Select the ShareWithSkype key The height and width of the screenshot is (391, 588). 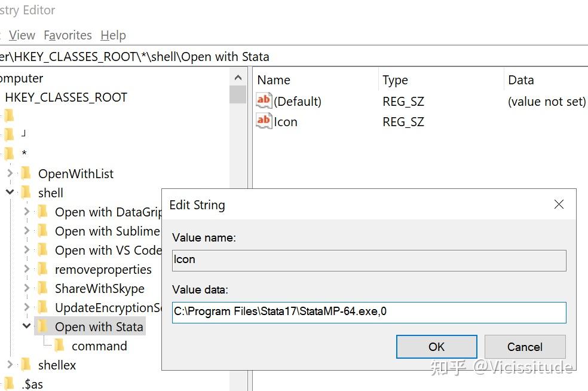pos(99,288)
